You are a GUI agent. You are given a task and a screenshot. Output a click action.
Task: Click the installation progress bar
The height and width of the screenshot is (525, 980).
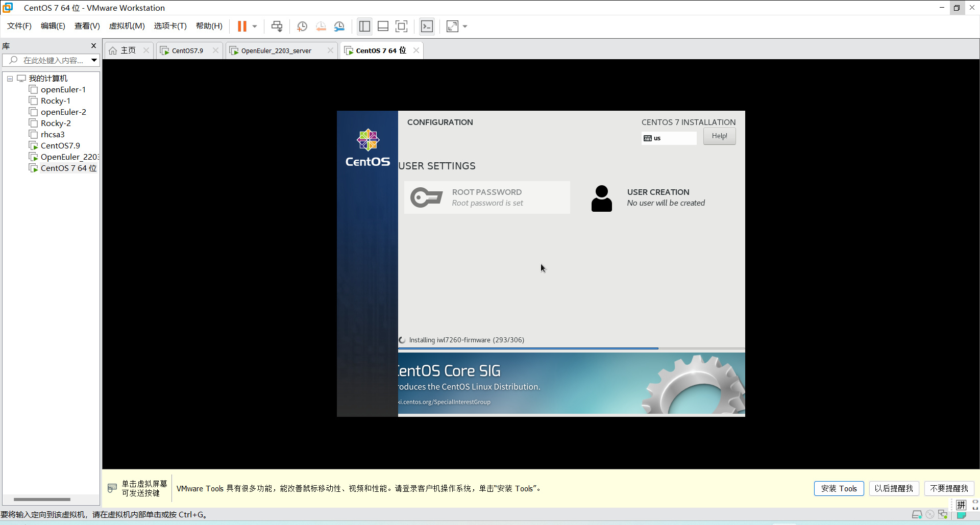[x=571, y=348]
